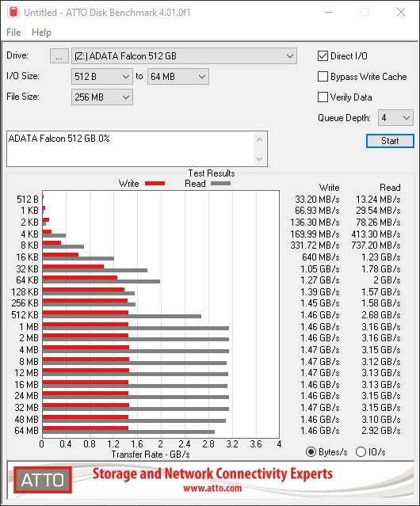This screenshot has width=420, height=506.
Task: Click the drive browse "..." button
Action: tap(59, 56)
